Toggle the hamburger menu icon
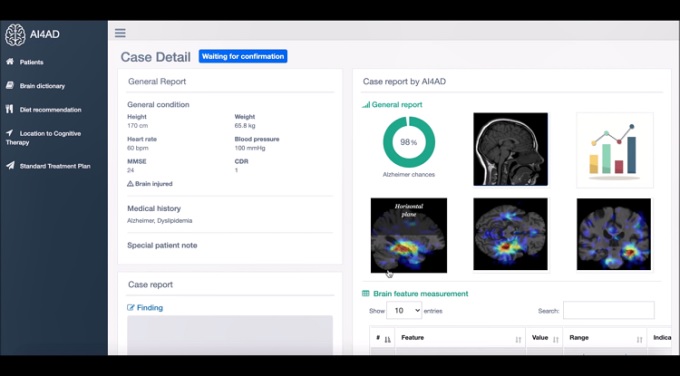The image size is (680, 376). 120,33
